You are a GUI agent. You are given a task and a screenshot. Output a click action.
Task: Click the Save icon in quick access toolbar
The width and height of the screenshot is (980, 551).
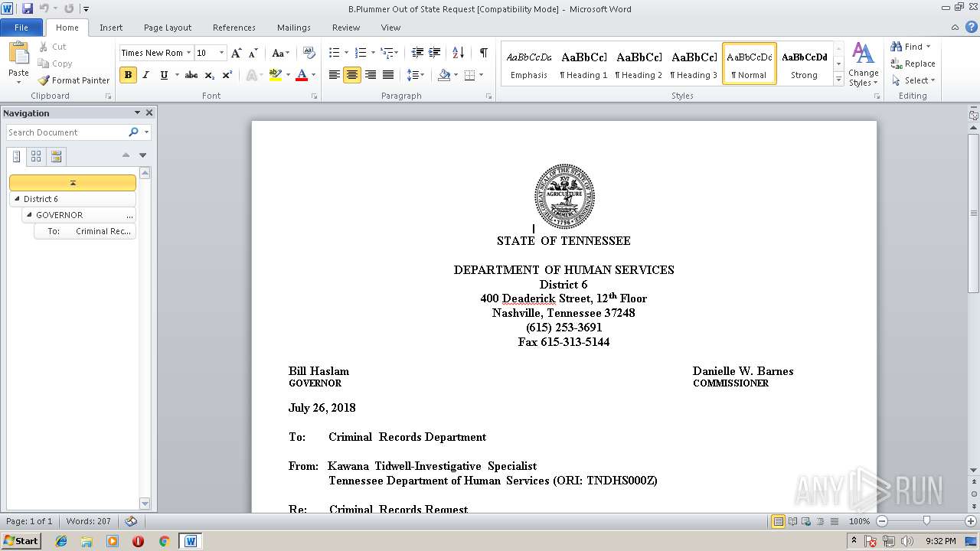pos(28,8)
